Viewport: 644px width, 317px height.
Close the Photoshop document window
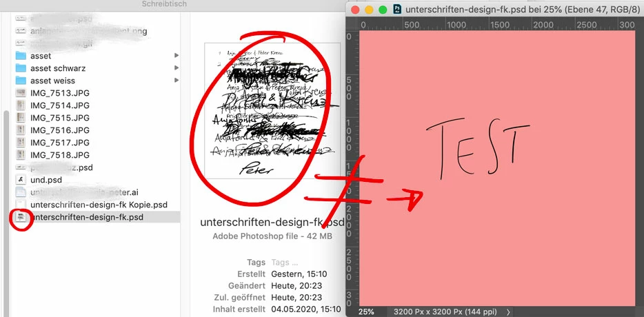tap(355, 10)
